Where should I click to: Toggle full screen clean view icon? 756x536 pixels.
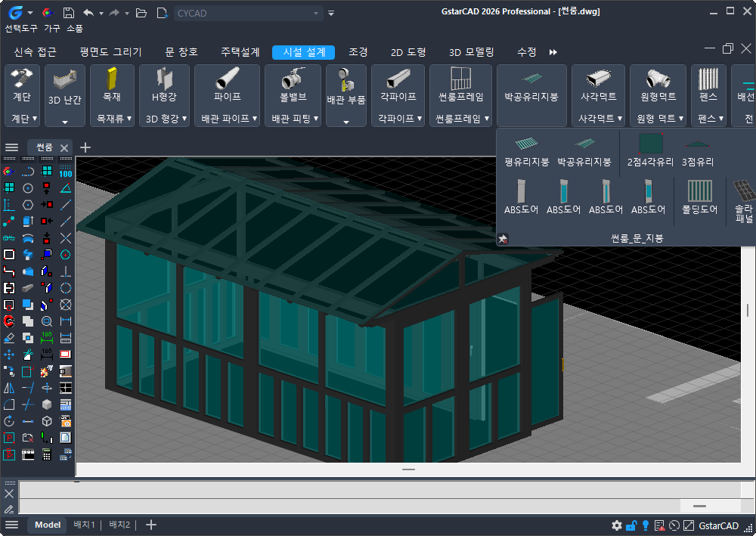[688, 525]
